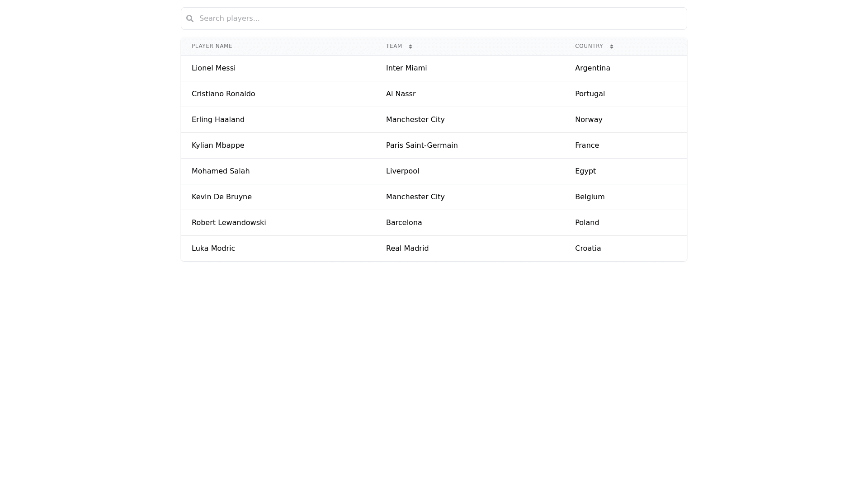This screenshot has width=868, height=488.
Task: Select Kevin De Bruyne in the table
Action: [222, 197]
